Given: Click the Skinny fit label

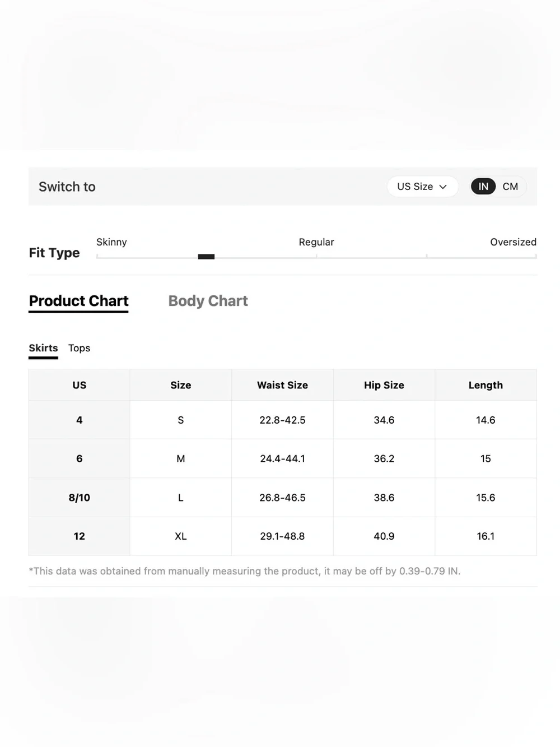Looking at the screenshot, I should (111, 242).
